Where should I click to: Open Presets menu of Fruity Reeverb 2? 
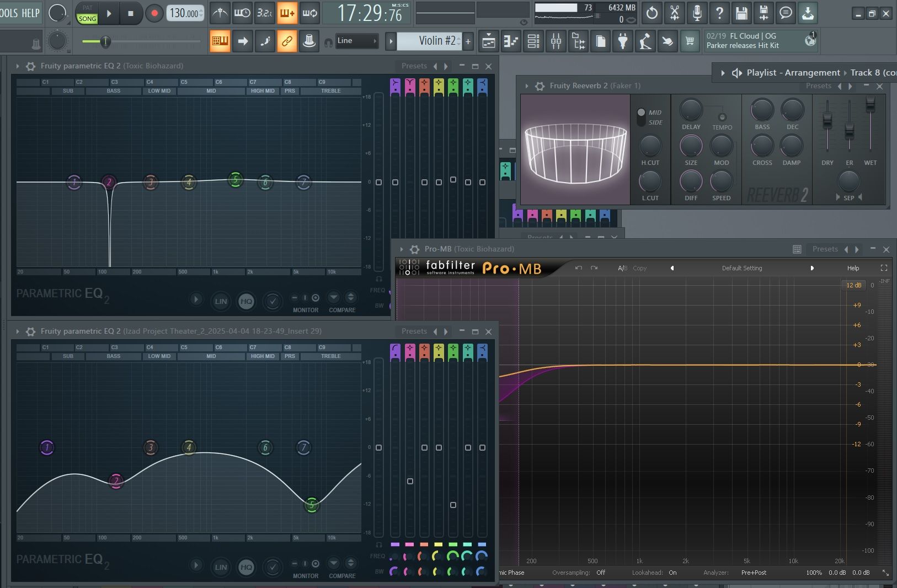pyautogui.click(x=819, y=86)
